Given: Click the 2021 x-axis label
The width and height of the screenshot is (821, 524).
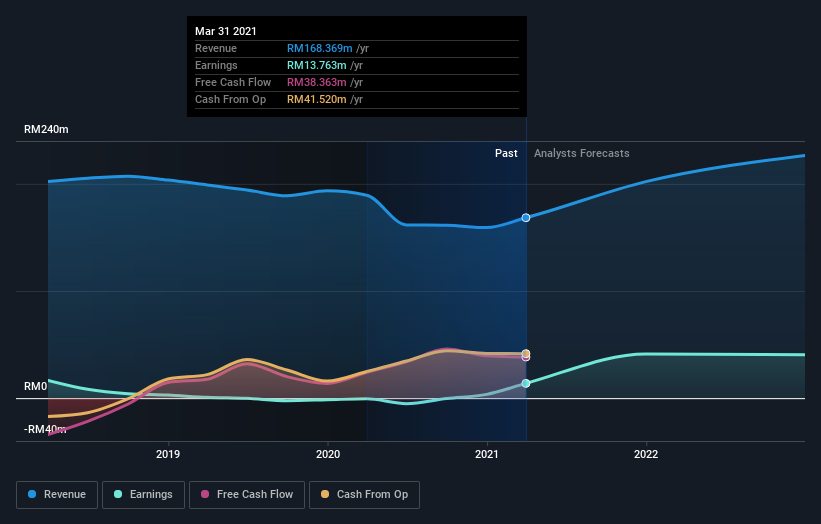Looking at the screenshot, I should 487,454.
